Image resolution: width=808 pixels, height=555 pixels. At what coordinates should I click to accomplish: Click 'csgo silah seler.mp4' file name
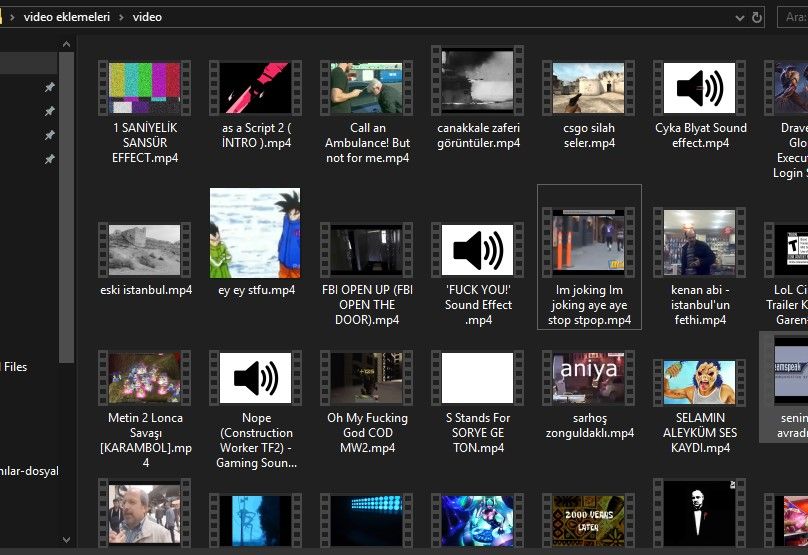[589, 135]
